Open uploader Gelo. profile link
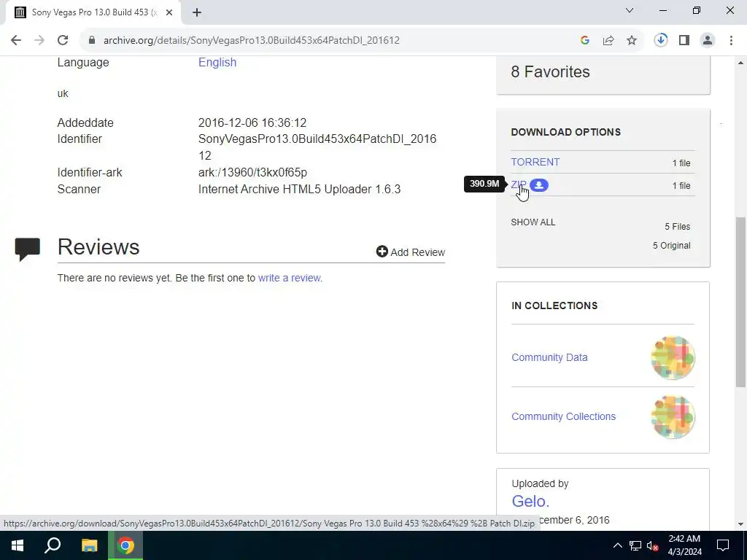 [530, 501]
